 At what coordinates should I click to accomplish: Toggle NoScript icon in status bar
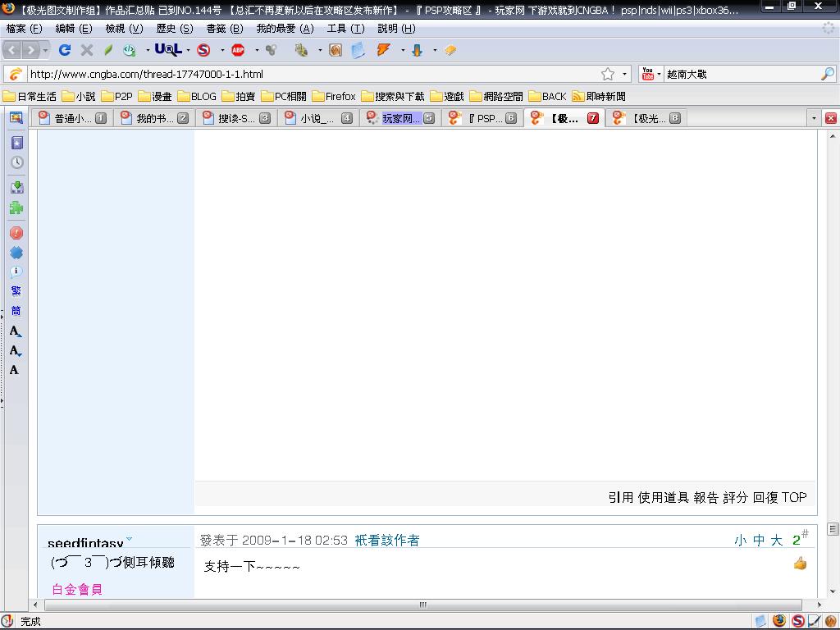click(797, 621)
